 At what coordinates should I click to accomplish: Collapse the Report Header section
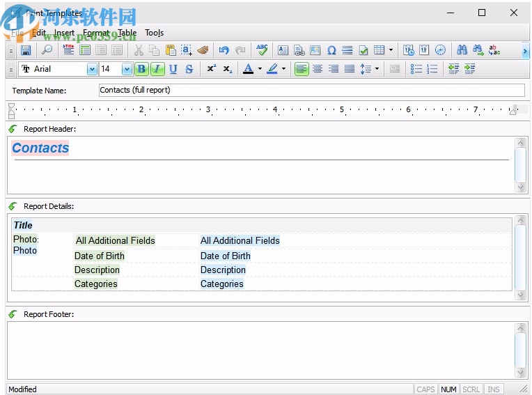tap(13, 129)
